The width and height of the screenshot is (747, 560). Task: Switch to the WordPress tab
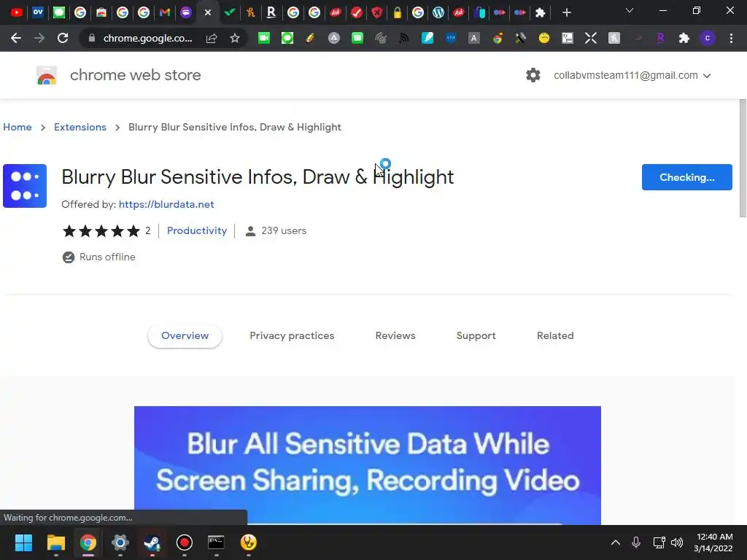438,12
